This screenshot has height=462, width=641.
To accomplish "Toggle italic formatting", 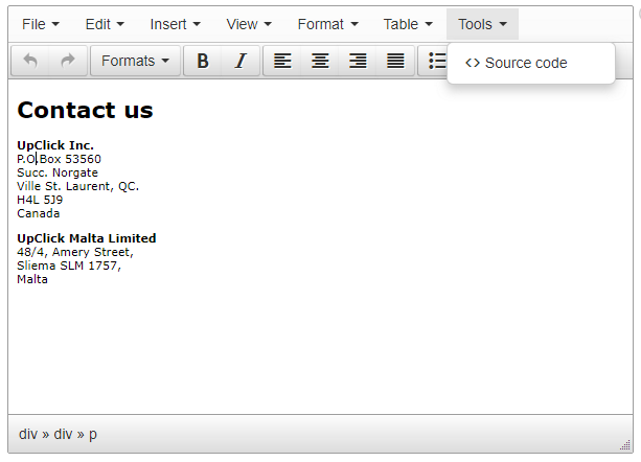I will (240, 61).
